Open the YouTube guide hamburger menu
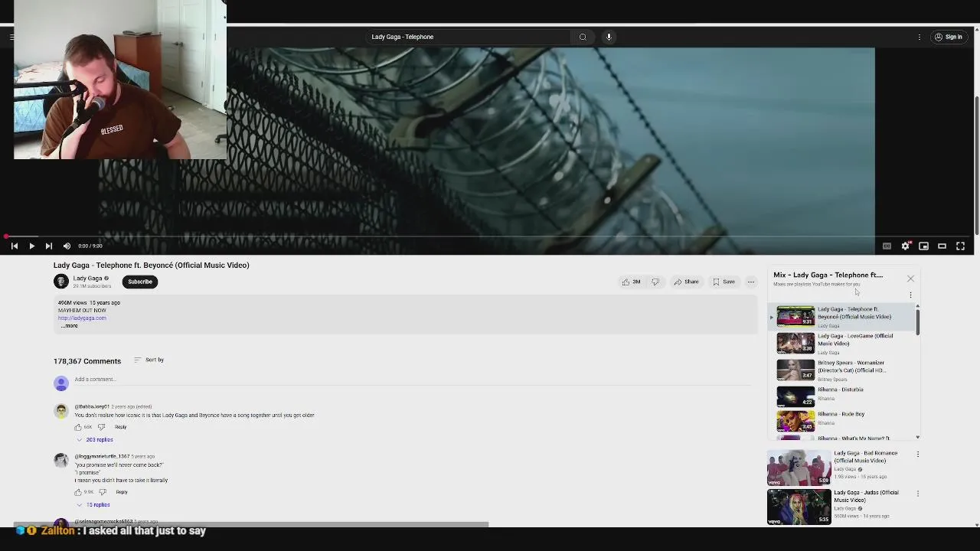 point(11,37)
